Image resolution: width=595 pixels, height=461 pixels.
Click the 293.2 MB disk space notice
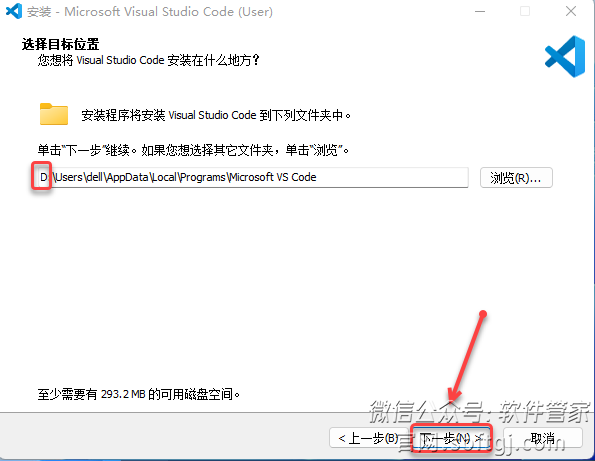point(139,394)
